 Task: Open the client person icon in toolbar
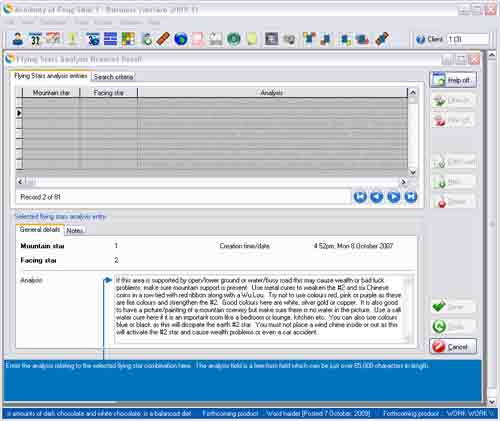18,39
